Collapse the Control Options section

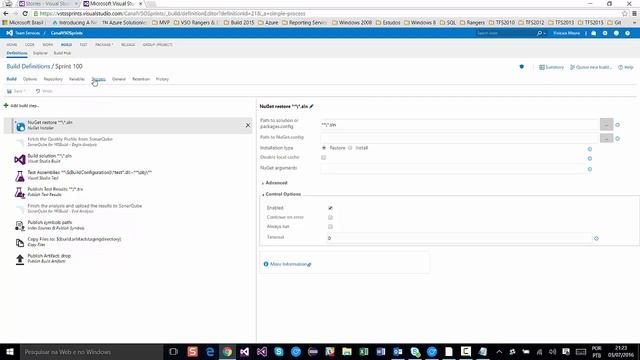[x=282, y=194]
